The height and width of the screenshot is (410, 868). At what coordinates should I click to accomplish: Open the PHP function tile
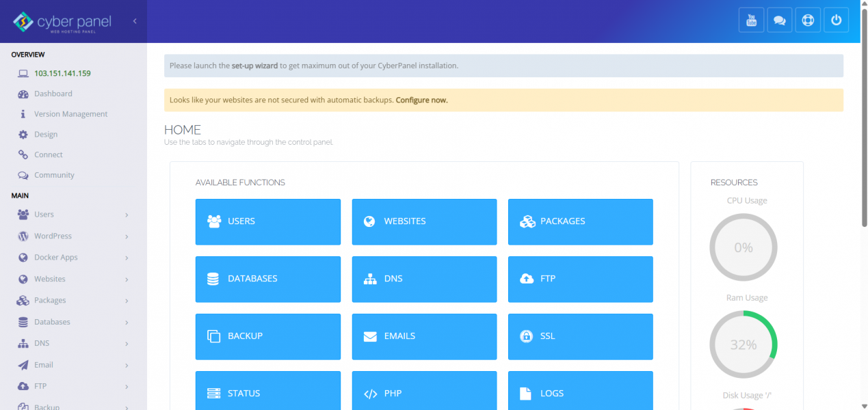424,391
